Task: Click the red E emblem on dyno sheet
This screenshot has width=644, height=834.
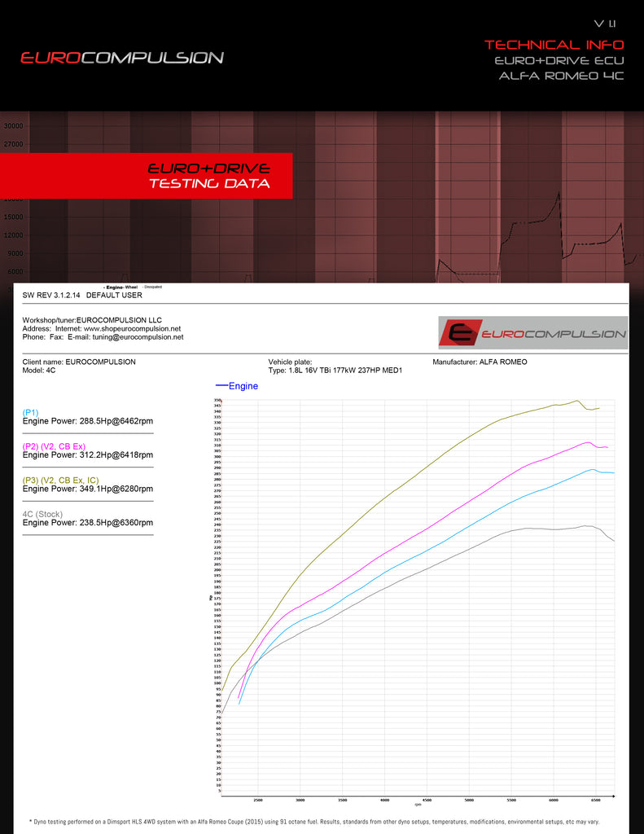Action: click(462, 333)
